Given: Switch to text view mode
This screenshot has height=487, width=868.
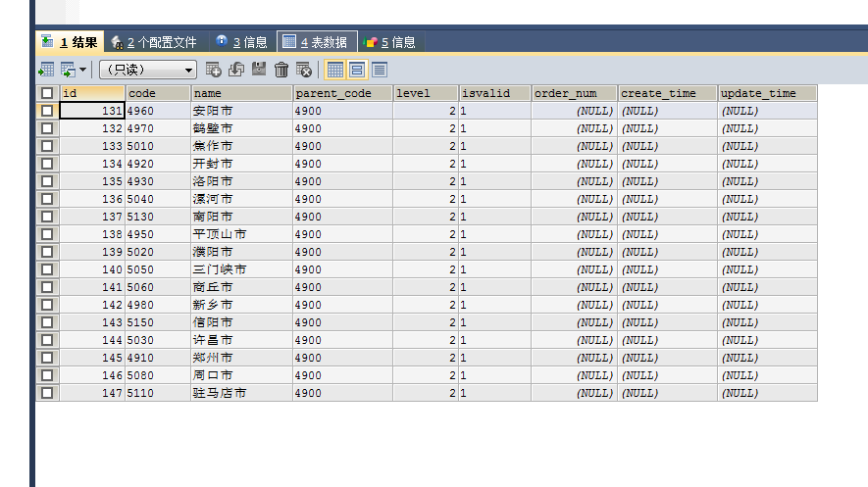Looking at the screenshot, I should (380, 70).
